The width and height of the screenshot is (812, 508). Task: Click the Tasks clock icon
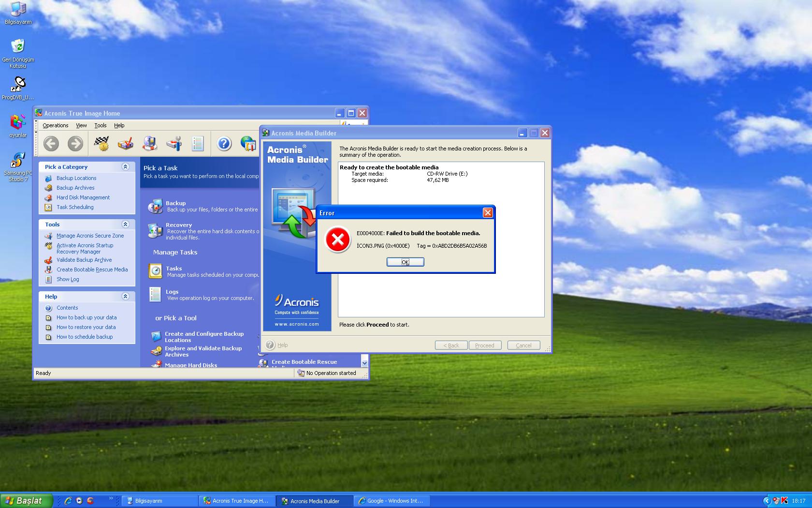(156, 271)
